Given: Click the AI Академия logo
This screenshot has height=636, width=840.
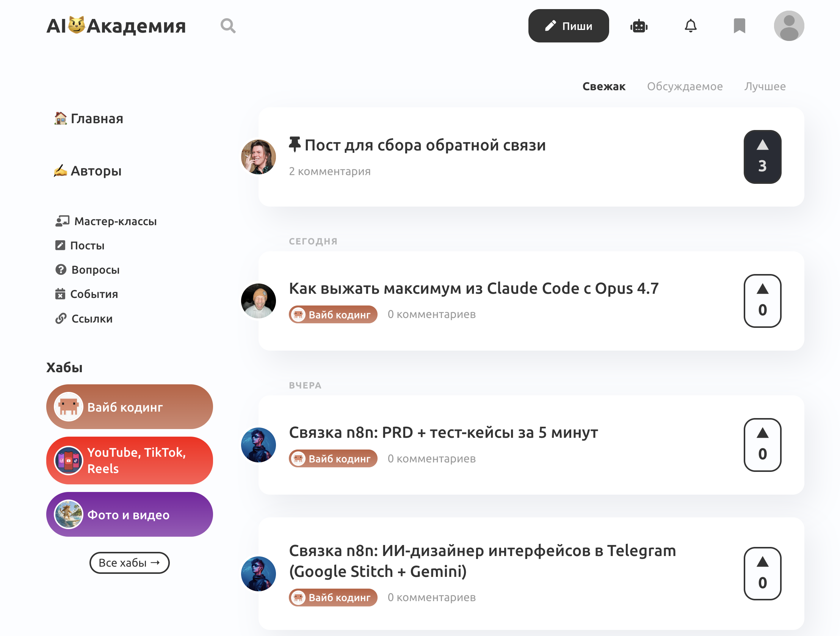Looking at the screenshot, I should (116, 26).
